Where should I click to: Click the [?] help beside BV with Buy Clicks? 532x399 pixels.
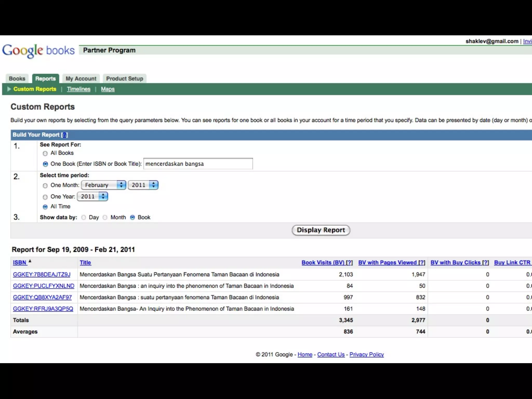click(486, 263)
